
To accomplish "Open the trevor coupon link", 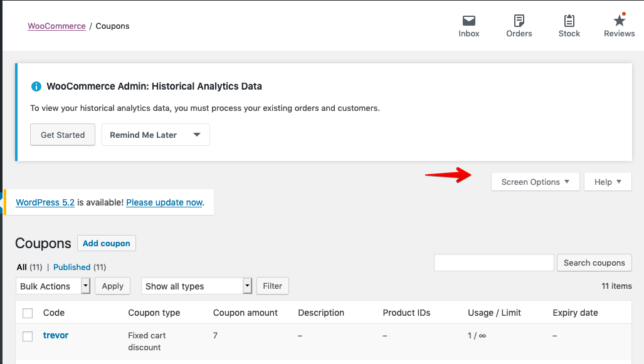I will tap(56, 335).
